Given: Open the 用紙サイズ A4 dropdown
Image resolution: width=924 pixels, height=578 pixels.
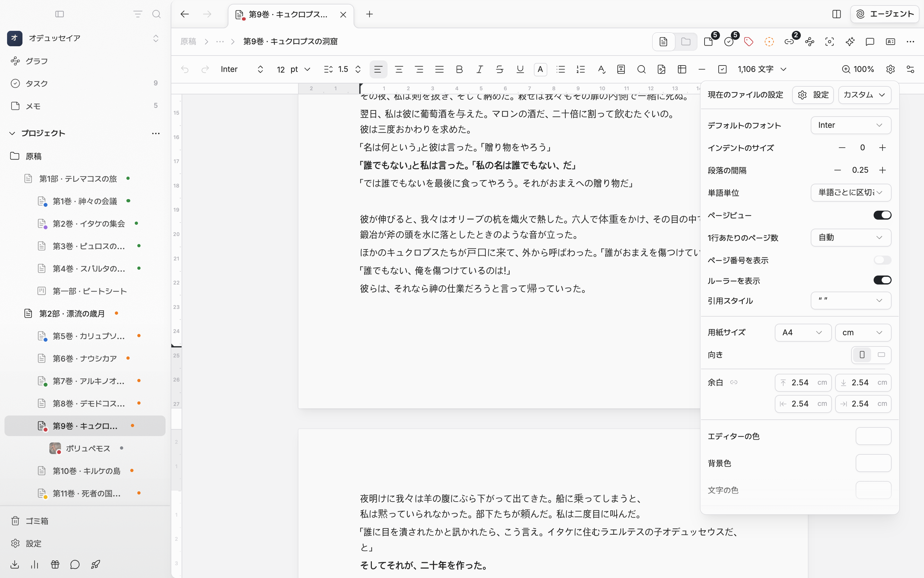Looking at the screenshot, I should [803, 333].
